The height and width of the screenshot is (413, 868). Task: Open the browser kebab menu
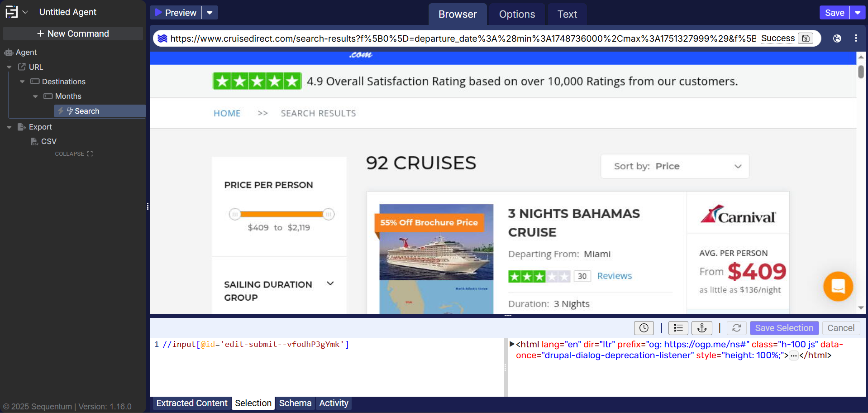(855, 38)
